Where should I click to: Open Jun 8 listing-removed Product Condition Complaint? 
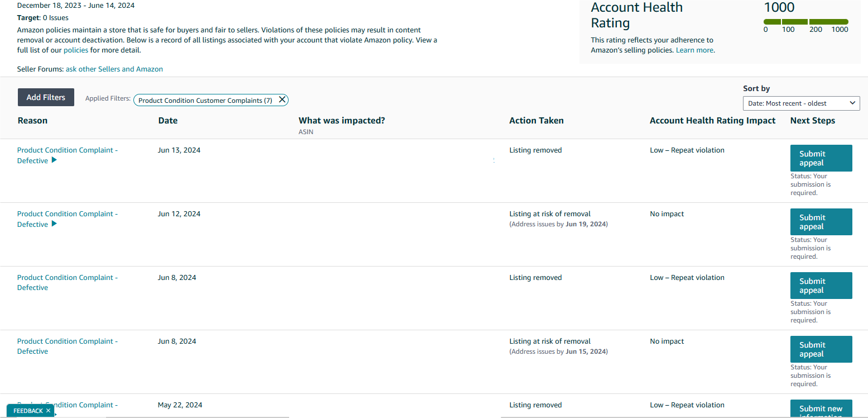pyautogui.click(x=68, y=283)
